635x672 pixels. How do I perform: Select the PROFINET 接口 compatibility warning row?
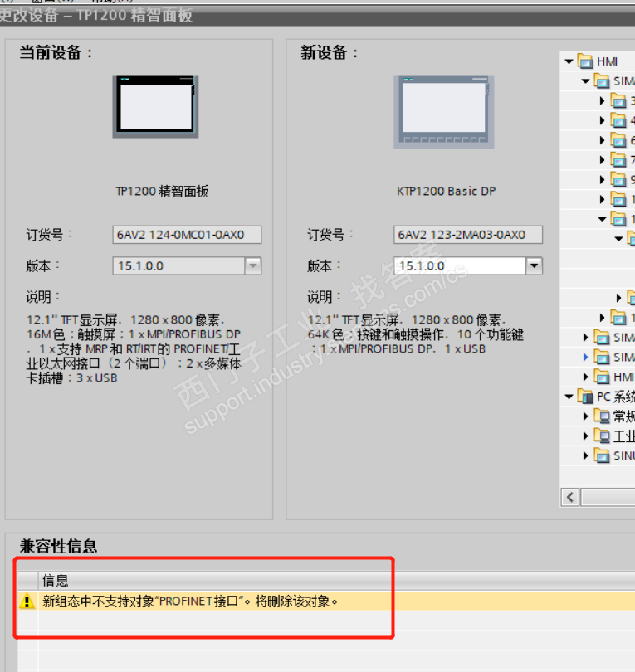tap(326, 601)
